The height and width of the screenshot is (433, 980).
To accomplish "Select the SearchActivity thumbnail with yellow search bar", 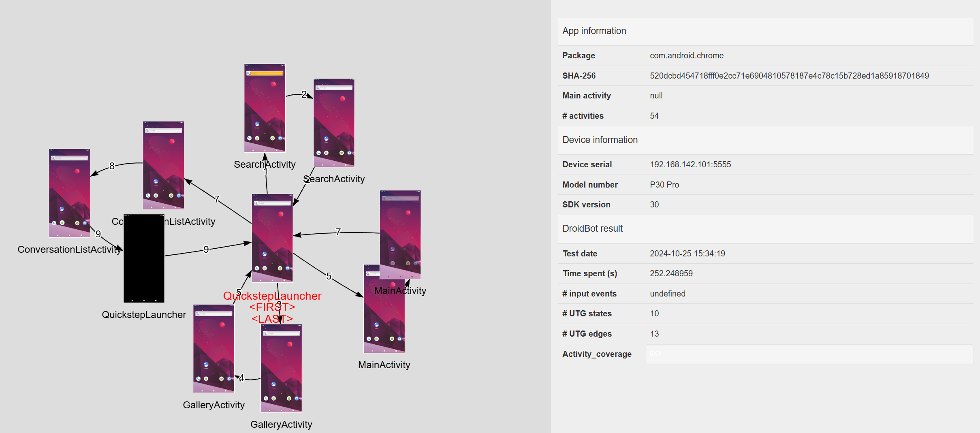I will [265, 108].
